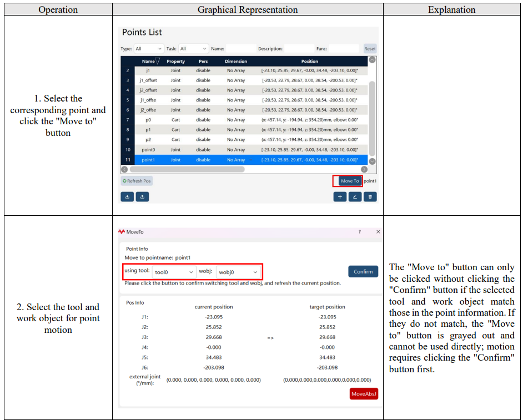Screen dimensions: 523x420
Task: Click the Description filter input field
Action: pyautogui.click(x=299, y=49)
